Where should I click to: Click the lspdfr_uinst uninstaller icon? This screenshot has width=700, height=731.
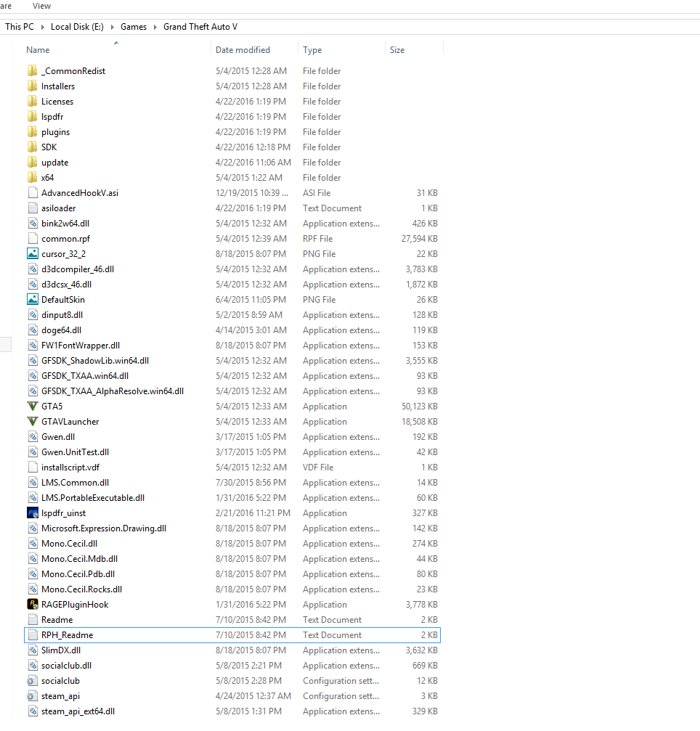click(x=33, y=512)
